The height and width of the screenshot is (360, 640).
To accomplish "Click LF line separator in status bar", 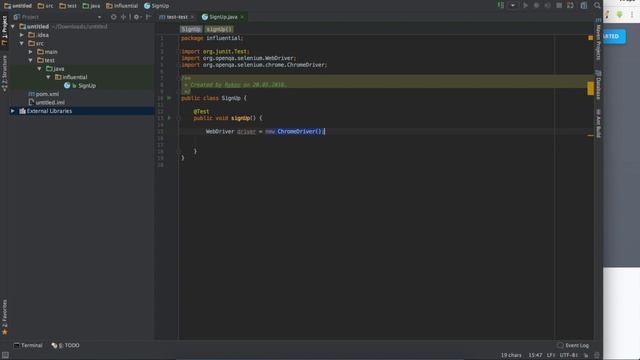I will pos(551,356).
